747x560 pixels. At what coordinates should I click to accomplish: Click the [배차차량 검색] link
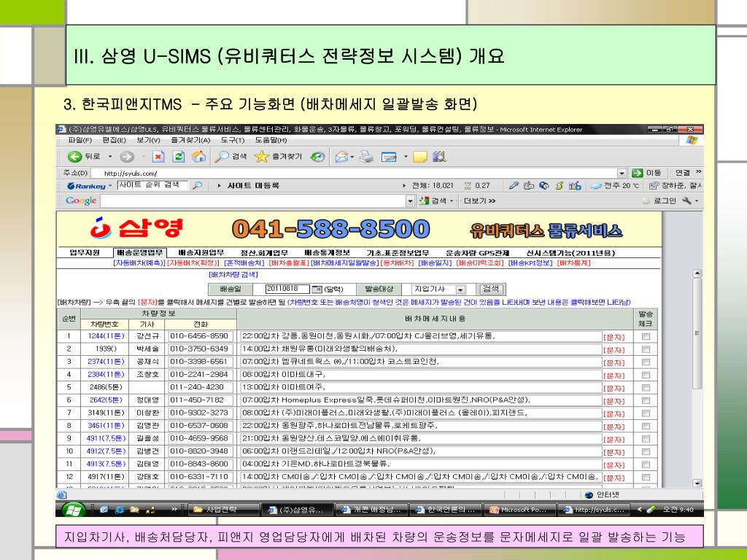(x=233, y=275)
